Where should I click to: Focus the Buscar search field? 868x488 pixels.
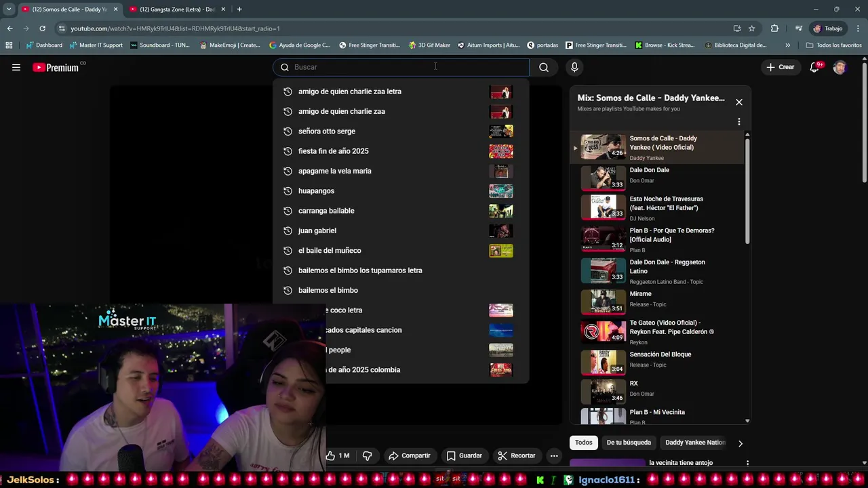point(401,67)
